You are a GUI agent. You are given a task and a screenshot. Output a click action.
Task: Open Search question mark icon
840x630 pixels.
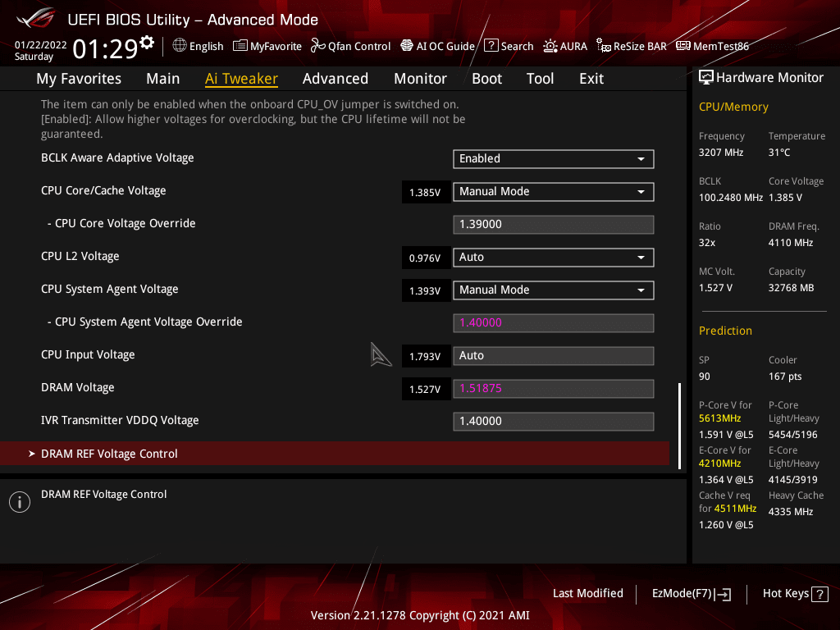click(491, 46)
